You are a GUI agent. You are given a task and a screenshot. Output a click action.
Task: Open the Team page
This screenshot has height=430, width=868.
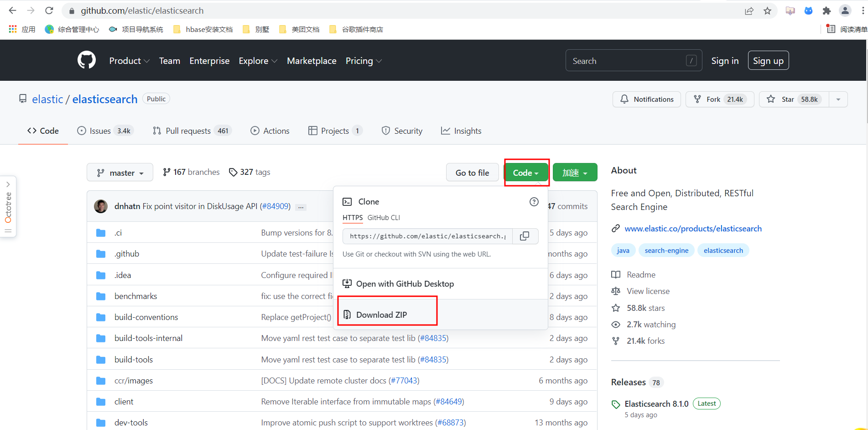(169, 61)
